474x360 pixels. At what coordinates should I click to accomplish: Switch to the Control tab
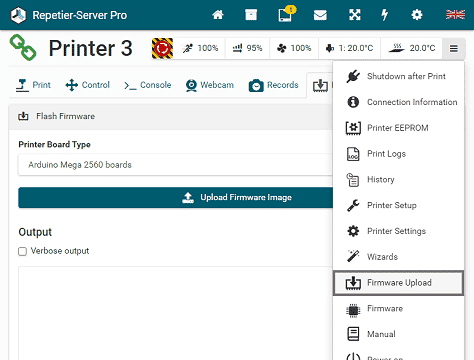88,85
